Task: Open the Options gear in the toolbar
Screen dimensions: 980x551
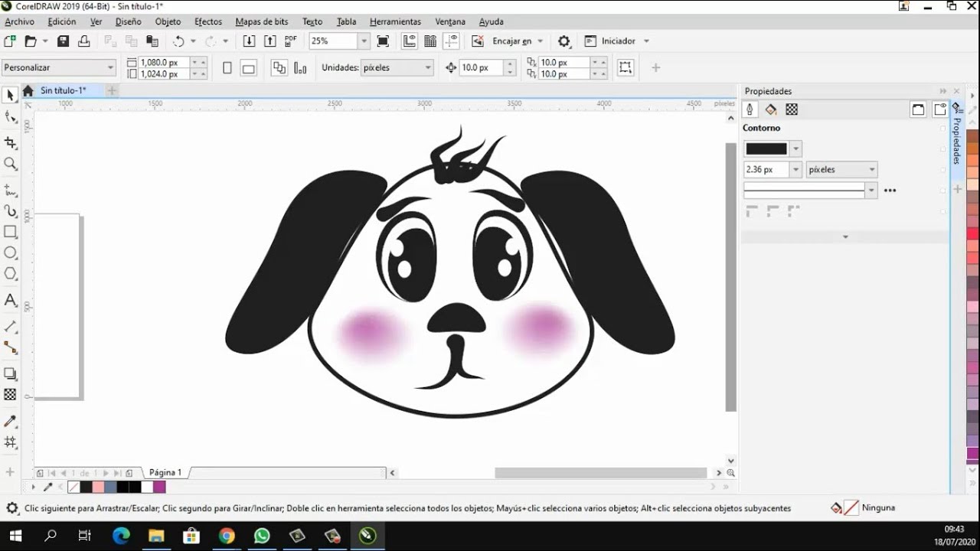Action: pos(564,41)
